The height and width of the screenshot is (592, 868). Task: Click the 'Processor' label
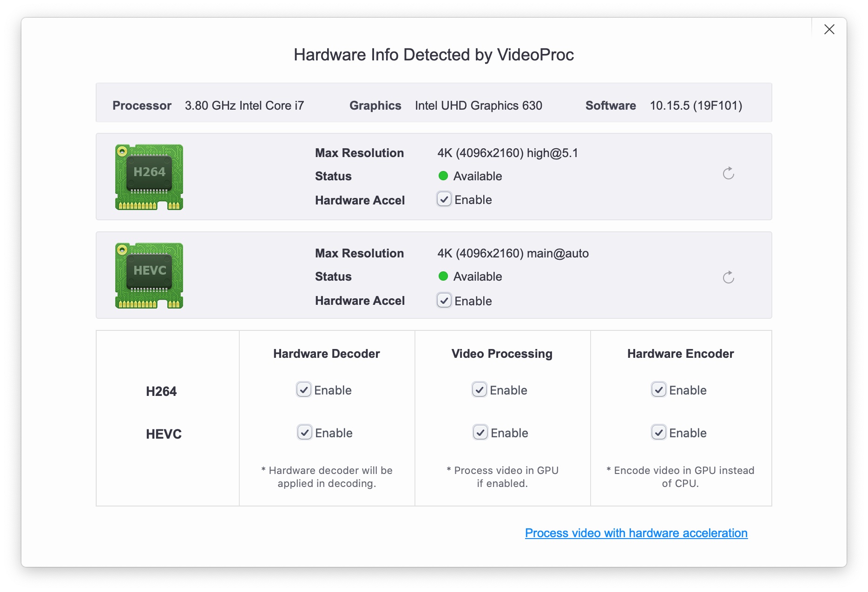pos(142,105)
